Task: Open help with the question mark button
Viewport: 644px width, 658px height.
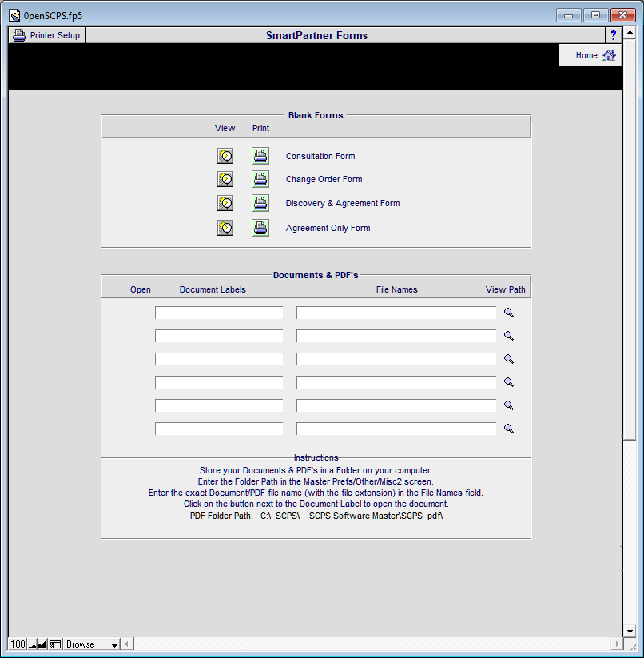Action: 614,35
